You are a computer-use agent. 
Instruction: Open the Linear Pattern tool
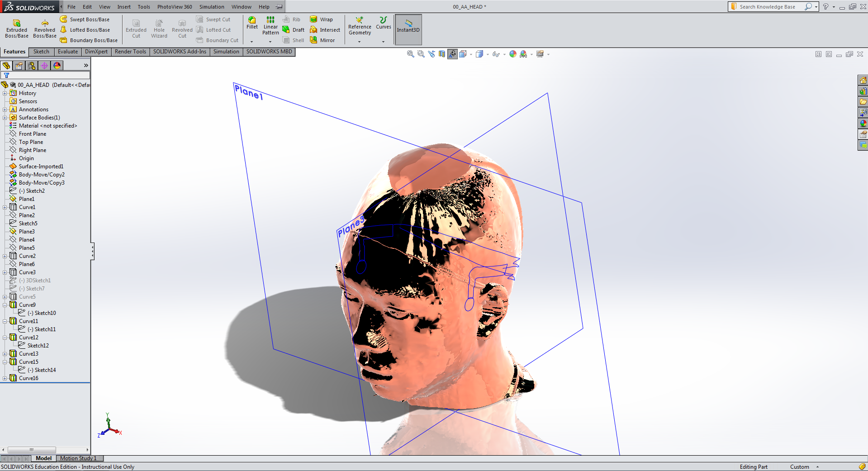click(270, 26)
